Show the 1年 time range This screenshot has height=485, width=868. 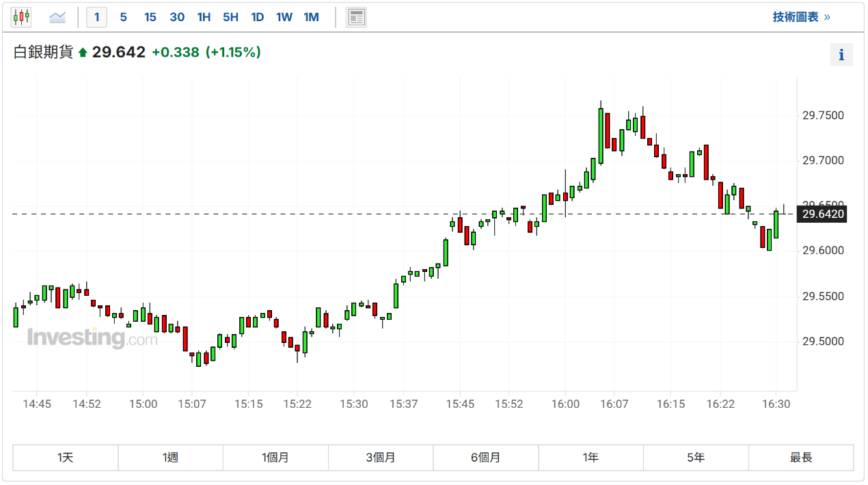tap(591, 458)
